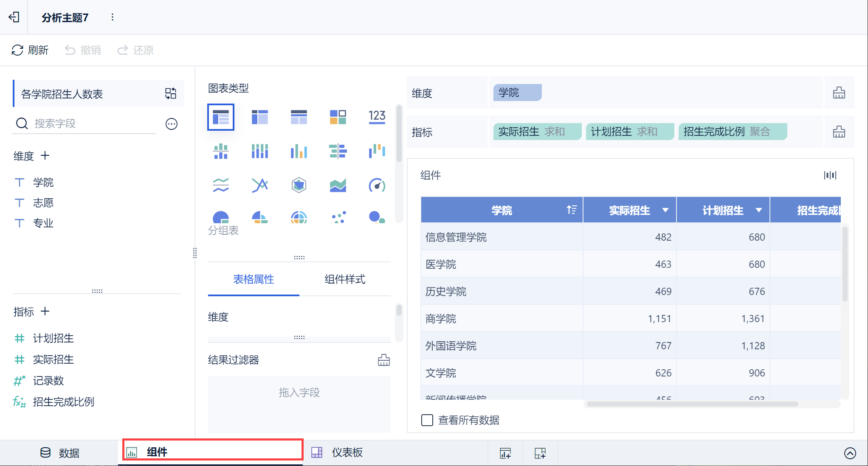Switch dataset for 各学院招生人数表
The height and width of the screenshot is (466, 868).
tap(171, 93)
